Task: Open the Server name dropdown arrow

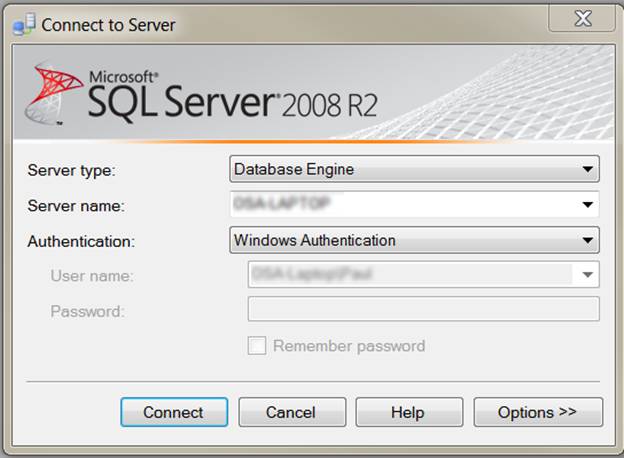Action: pyautogui.click(x=587, y=205)
